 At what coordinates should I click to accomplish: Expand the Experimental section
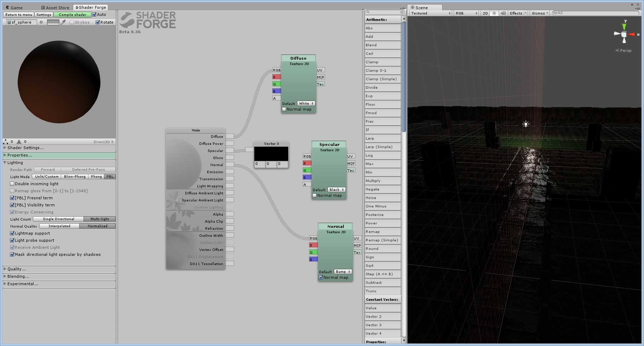59,284
